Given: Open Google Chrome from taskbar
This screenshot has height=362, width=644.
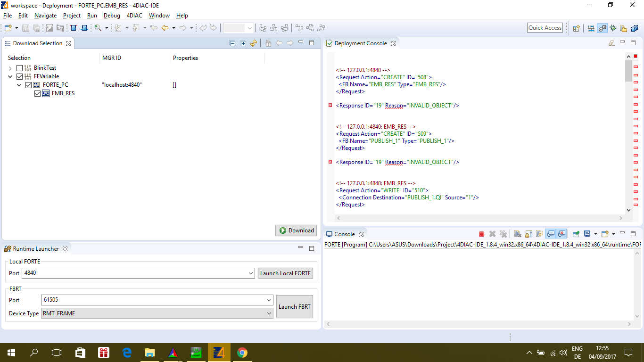Looking at the screenshot, I should 242,353.
